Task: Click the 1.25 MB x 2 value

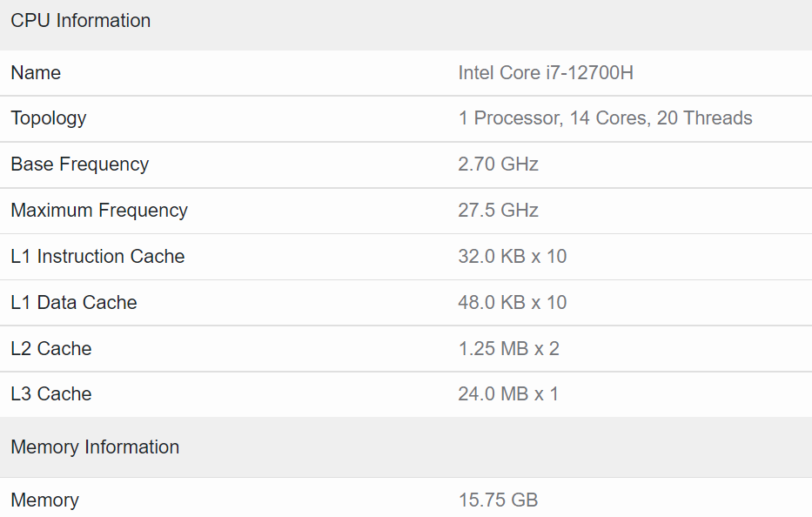Action: 508,349
